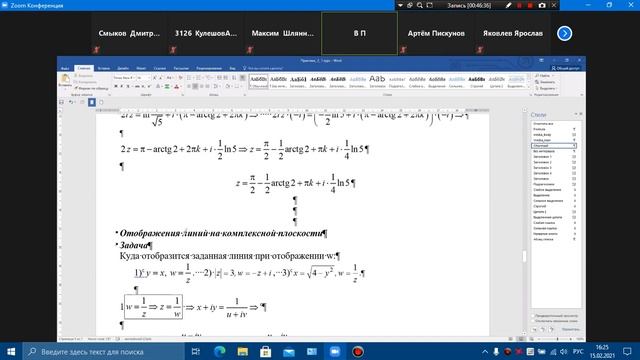This screenshot has height=360, width=640.
Task: Open style inspector button in Styles pane
Action: pyautogui.click(x=543, y=329)
